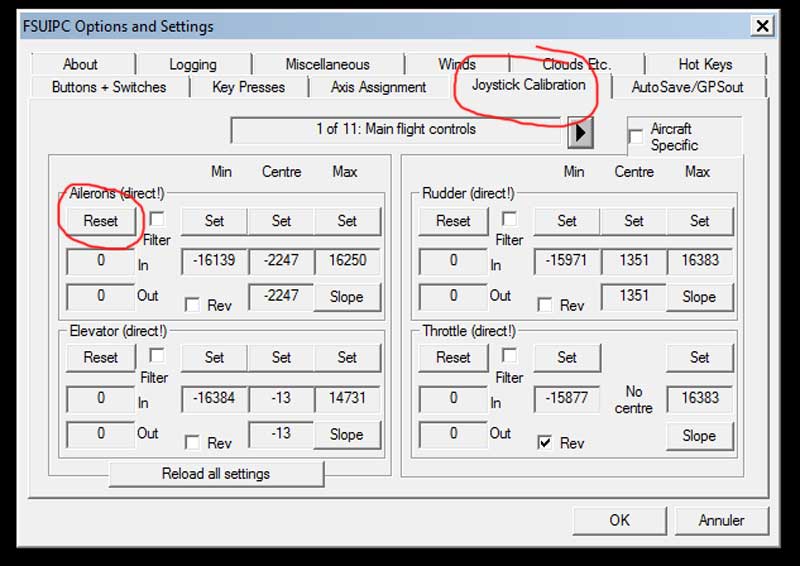Click Ailerons max value 16250
Viewport: 800px width, 566px height.
(347, 261)
